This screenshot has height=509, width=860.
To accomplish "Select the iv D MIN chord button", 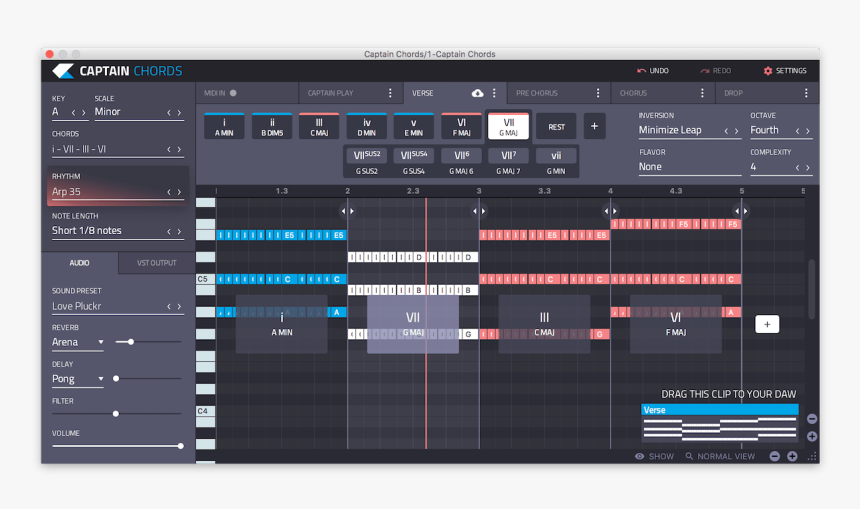I will click(366, 126).
